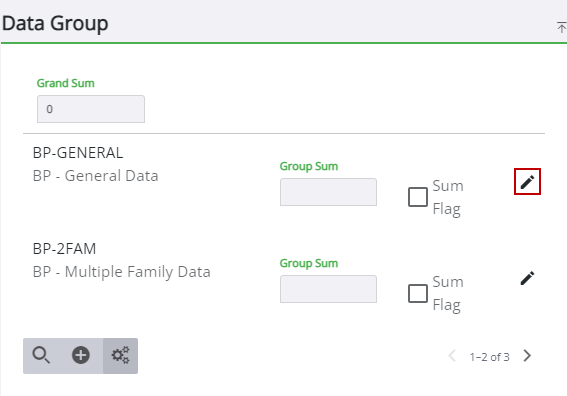Go to previous page of results
The image size is (567, 396).
(452, 356)
